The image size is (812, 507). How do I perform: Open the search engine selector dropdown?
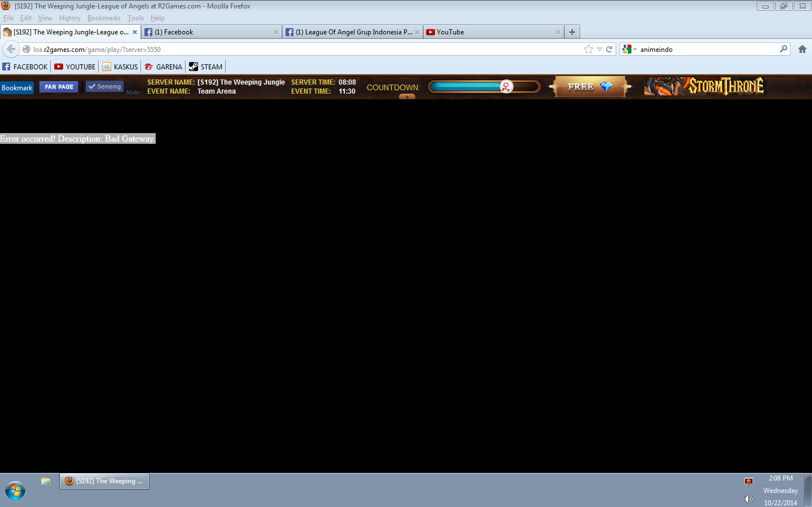(629, 49)
